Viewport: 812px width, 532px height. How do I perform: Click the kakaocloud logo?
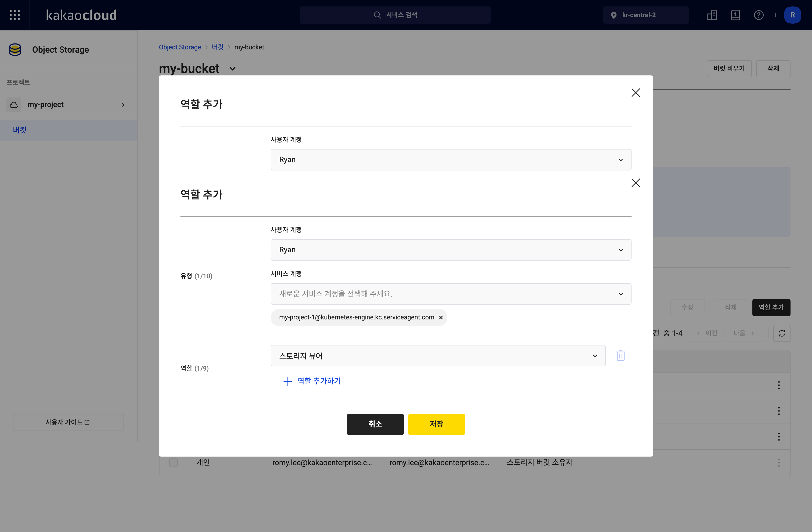coord(81,15)
